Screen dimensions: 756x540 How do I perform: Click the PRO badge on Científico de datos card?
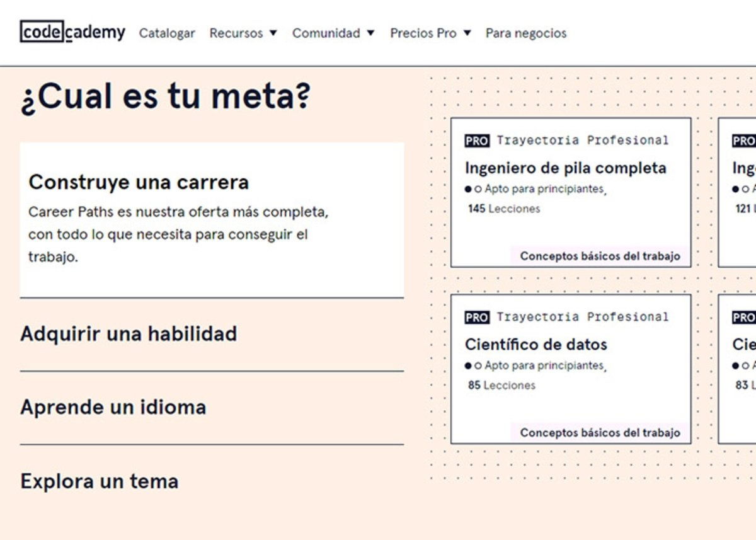[x=477, y=316]
